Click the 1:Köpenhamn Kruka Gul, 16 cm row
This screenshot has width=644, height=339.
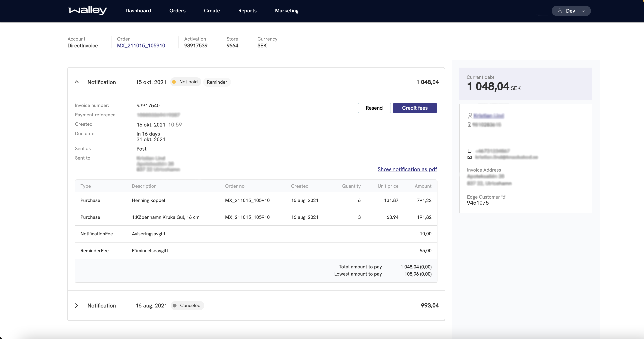[256, 217]
